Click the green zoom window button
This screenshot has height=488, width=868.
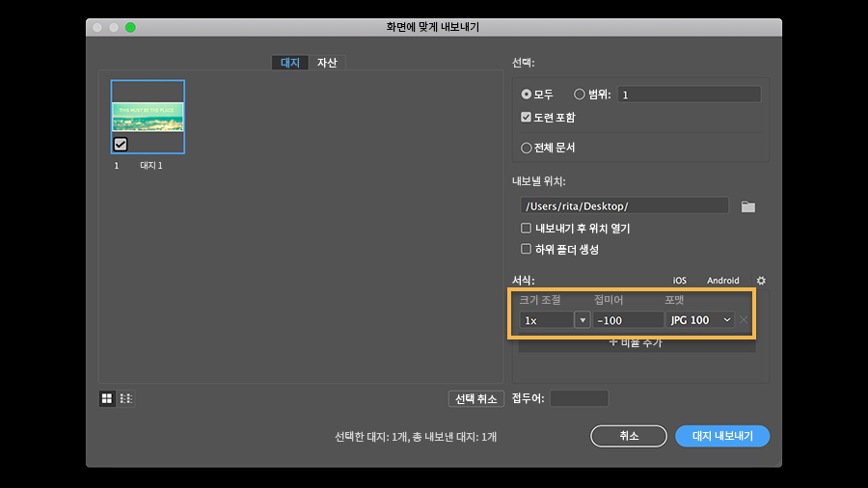click(x=130, y=27)
